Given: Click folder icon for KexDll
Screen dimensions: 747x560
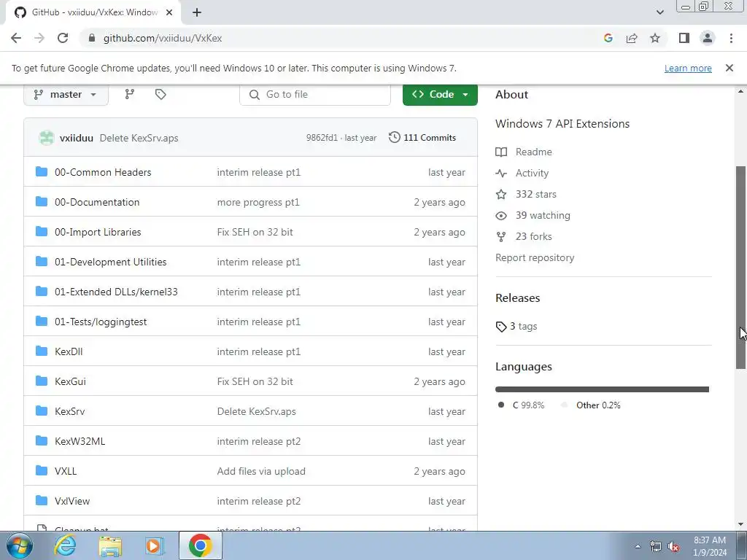Looking at the screenshot, I should [42, 351].
